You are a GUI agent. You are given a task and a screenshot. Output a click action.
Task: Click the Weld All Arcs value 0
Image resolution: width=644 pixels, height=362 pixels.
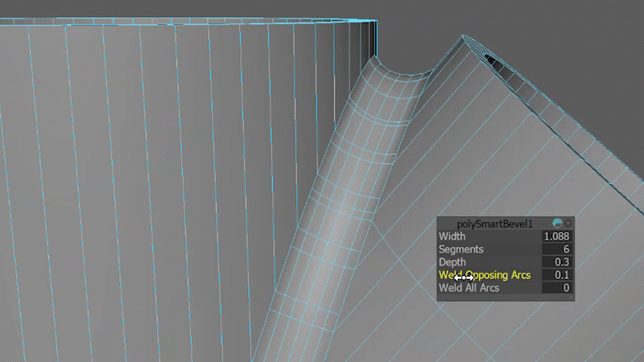(x=557, y=288)
